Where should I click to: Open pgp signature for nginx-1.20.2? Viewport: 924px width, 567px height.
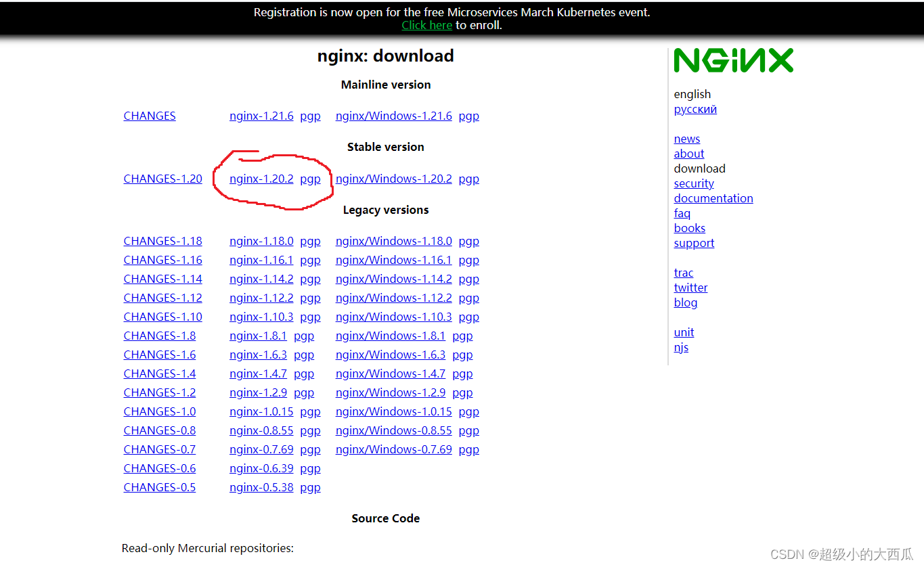point(310,179)
